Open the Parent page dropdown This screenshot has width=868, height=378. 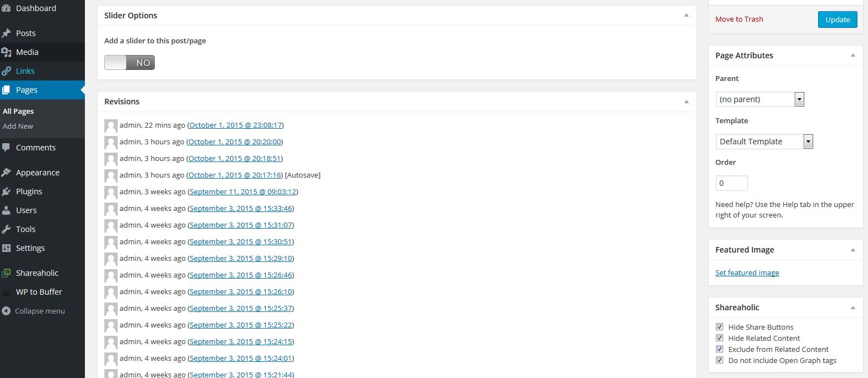759,99
